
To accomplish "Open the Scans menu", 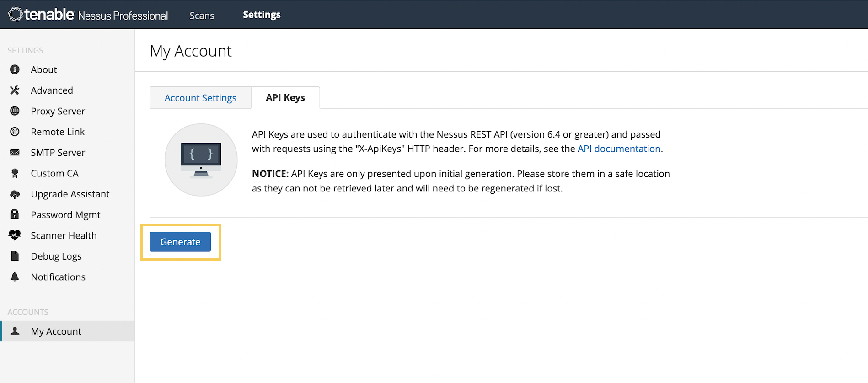I will (x=202, y=16).
